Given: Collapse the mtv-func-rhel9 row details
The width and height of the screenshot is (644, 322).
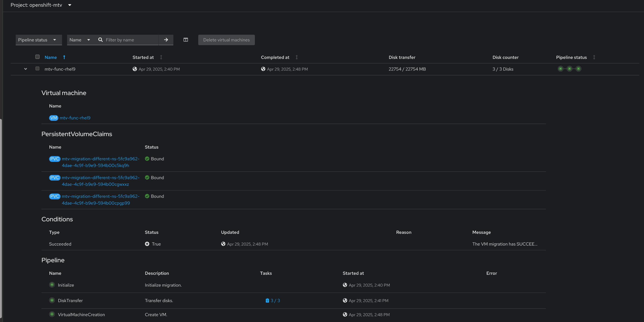Looking at the screenshot, I should [x=25, y=69].
